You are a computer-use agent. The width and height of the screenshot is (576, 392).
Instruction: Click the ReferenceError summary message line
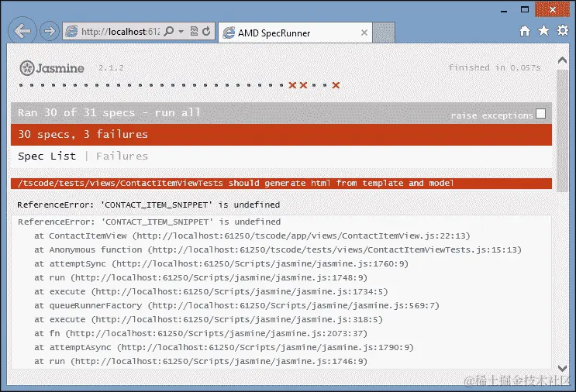(x=148, y=205)
